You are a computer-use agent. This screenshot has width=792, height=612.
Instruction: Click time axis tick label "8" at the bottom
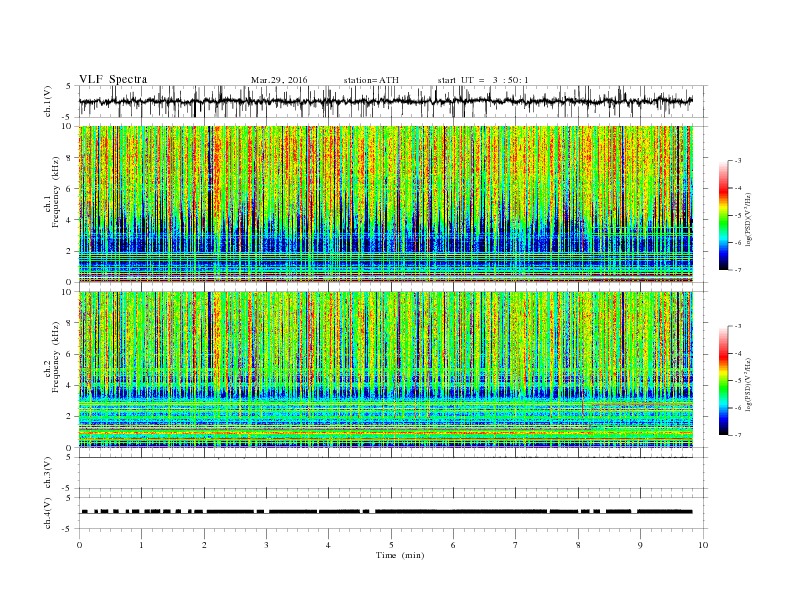(578, 545)
